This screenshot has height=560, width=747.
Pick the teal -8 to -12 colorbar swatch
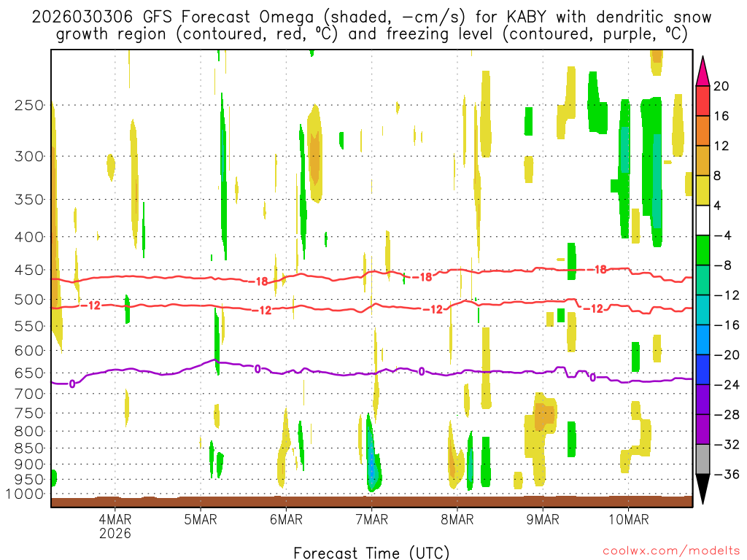coord(703,281)
